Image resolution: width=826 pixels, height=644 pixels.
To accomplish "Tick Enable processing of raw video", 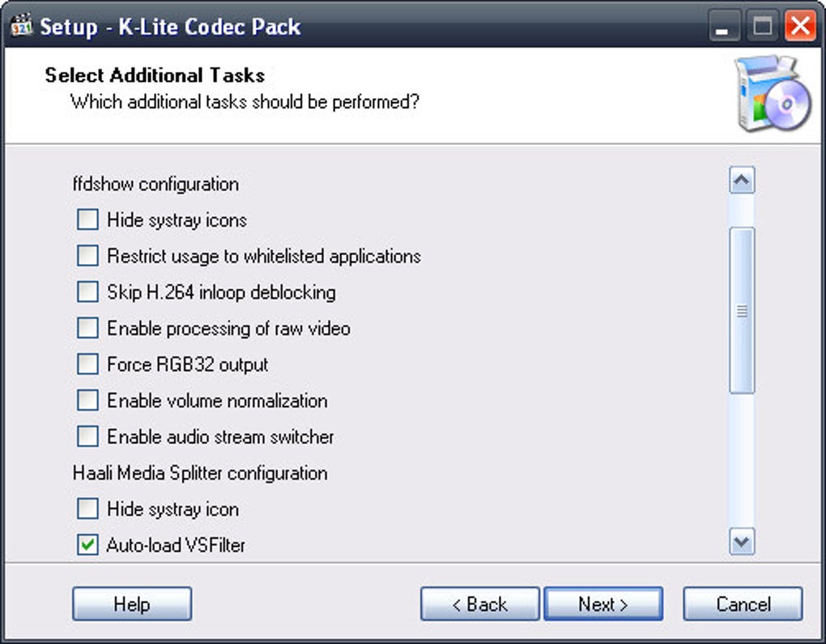I will click(x=87, y=328).
